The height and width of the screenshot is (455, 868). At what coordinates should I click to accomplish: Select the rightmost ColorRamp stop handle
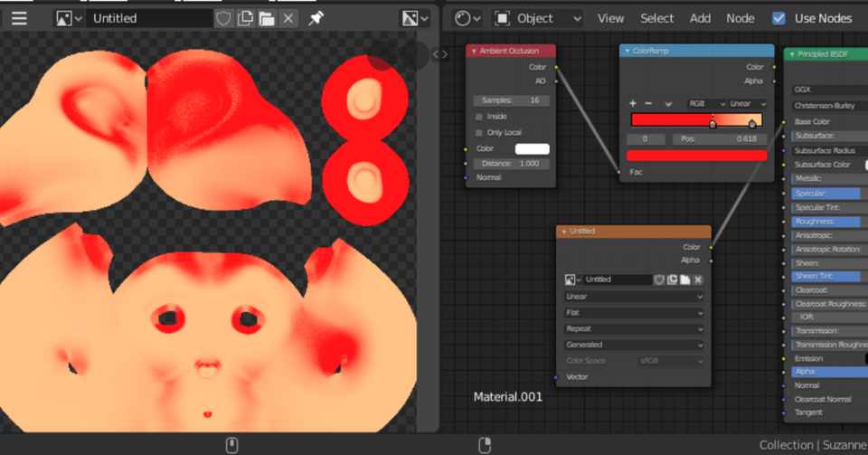(x=752, y=123)
